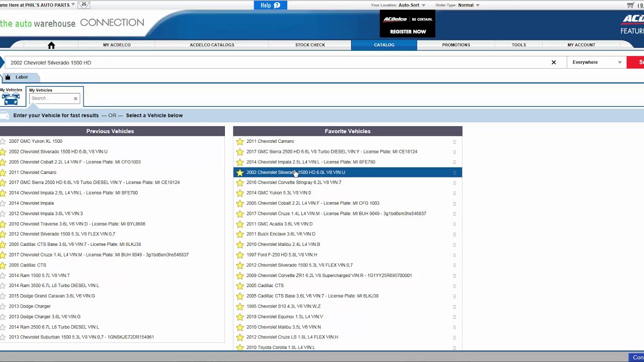Toggle favorite star for 2011 Buick Enclave

point(240,234)
